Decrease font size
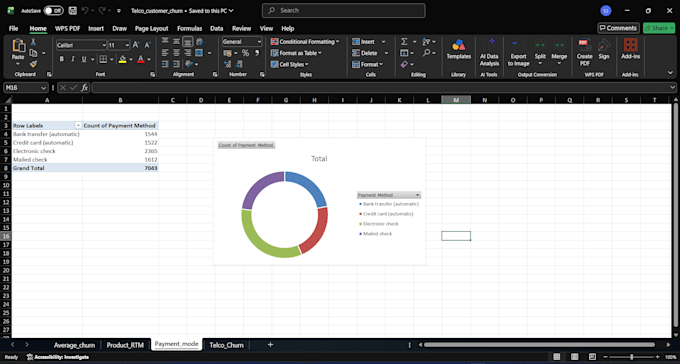Image resolution: width=680 pixels, height=364 pixels. [x=147, y=45]
